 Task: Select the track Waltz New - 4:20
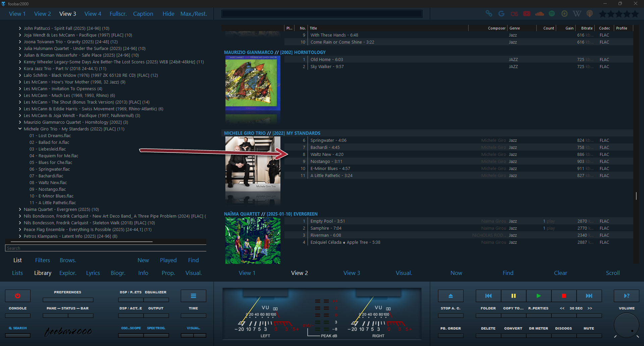coord(327,155)
